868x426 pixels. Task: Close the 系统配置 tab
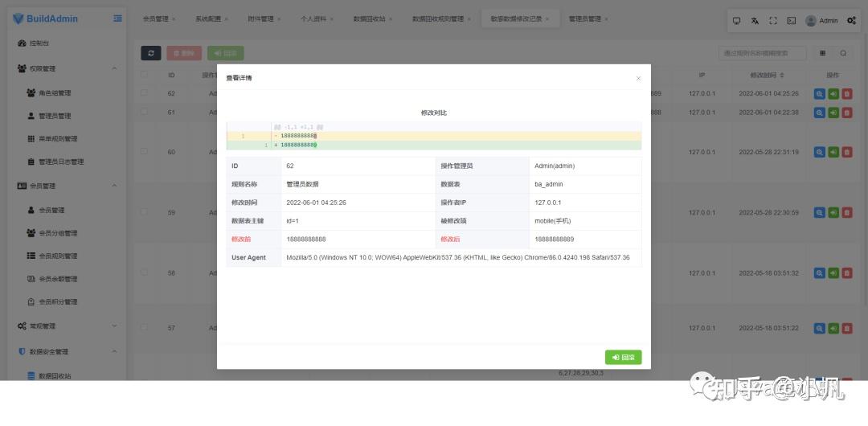[x=226, y=19]
